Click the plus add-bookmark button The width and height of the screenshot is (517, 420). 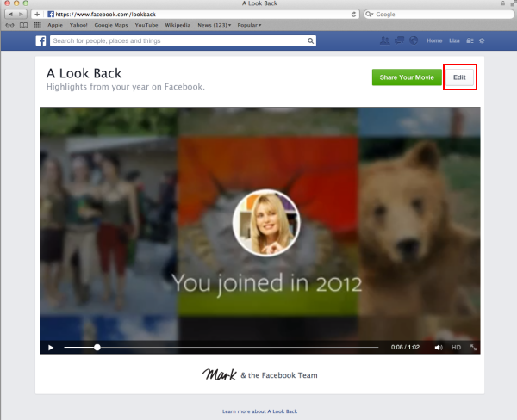coord(37,14)
